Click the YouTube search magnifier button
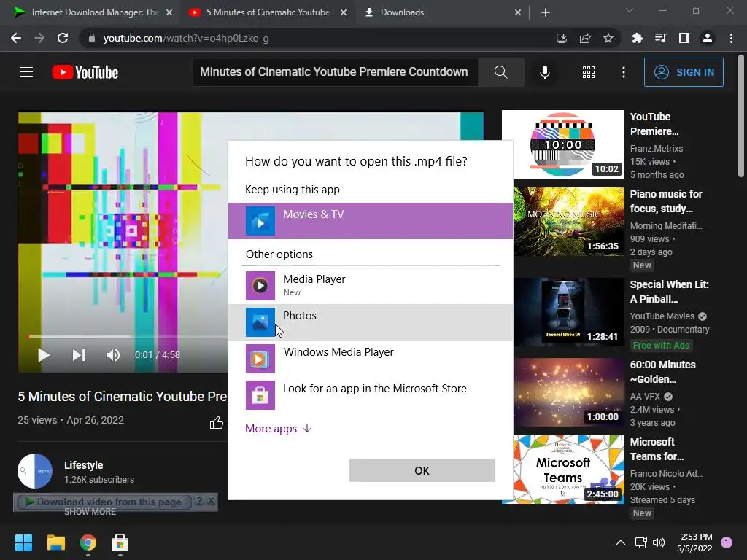This screenshot has height=560, width=747. pyautogui.click(x=500, y=72)
